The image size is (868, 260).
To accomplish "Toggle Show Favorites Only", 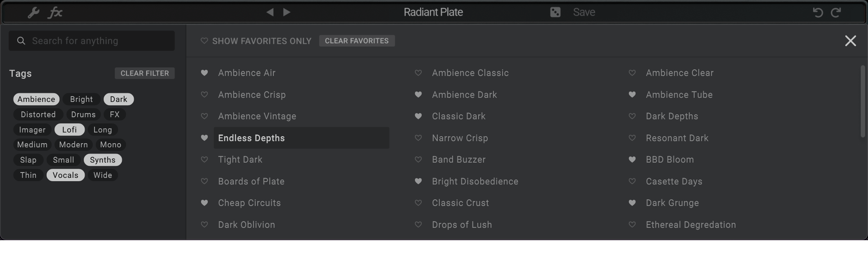I will point(256,41).
